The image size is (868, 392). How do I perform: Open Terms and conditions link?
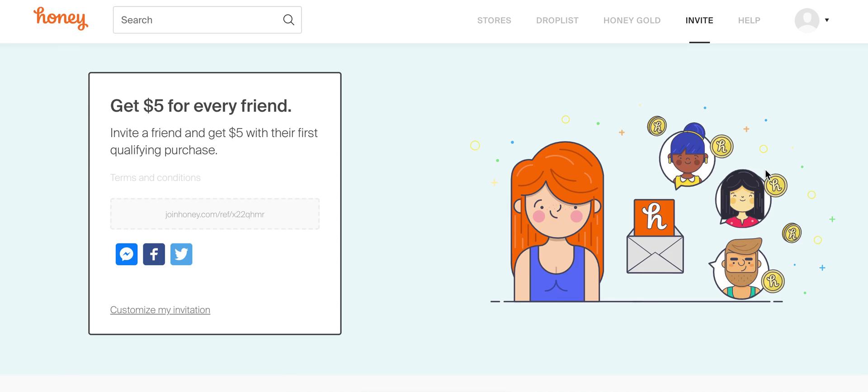(155, 178)
